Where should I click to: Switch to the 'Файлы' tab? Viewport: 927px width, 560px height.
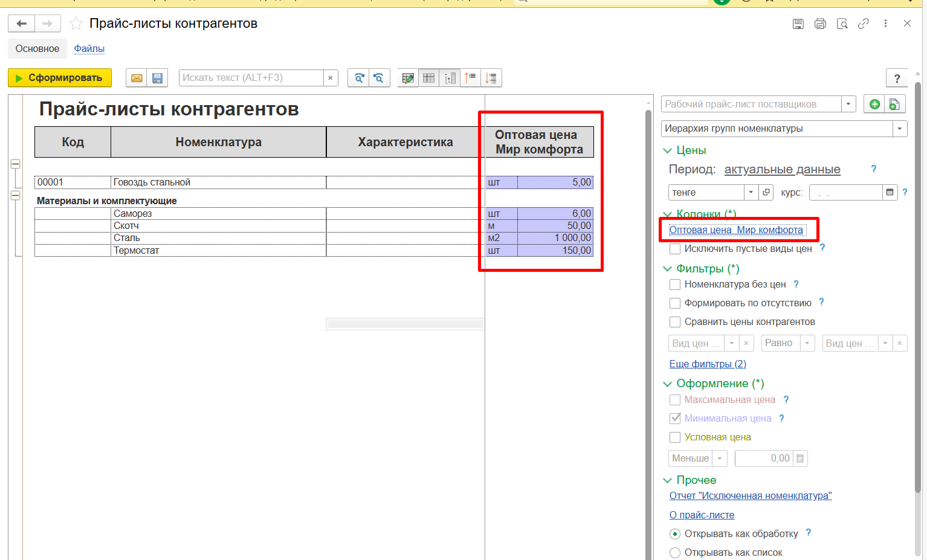[89, 49]
